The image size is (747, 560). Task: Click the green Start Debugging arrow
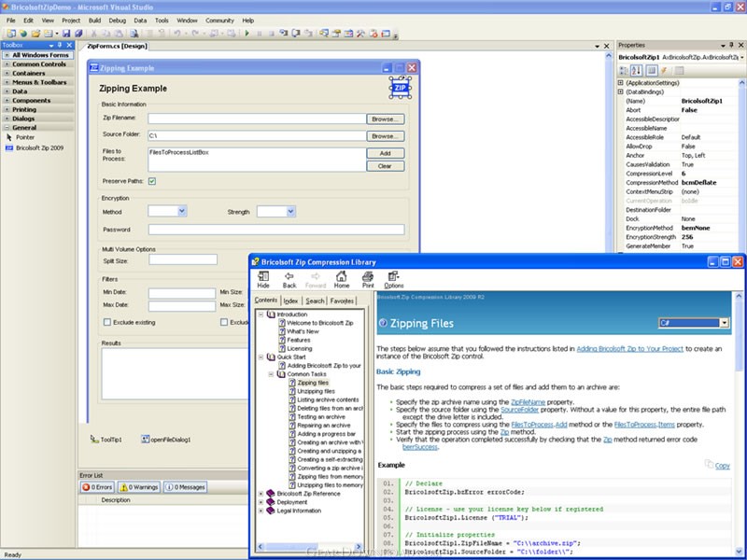point(247,34)
